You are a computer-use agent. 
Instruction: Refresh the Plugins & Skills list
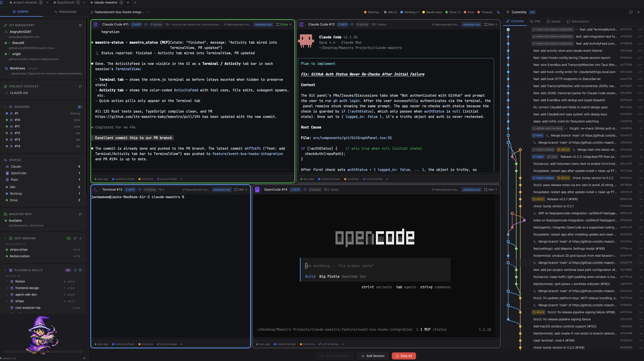click(75, 270)
